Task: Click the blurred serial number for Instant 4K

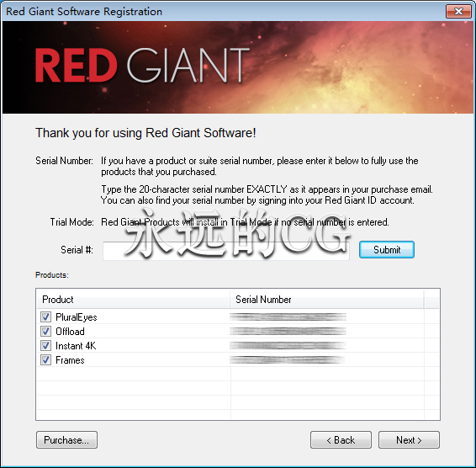Action: click(x=288, y=346)
